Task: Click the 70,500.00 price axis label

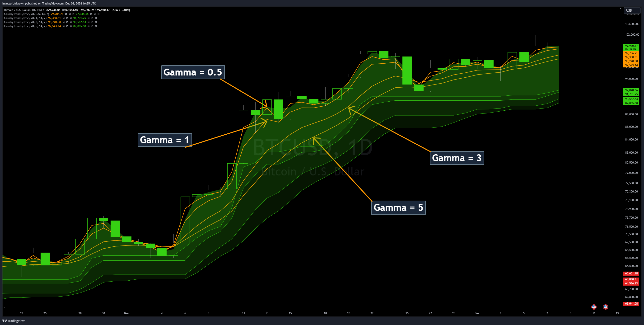Action: pos(631,234)
